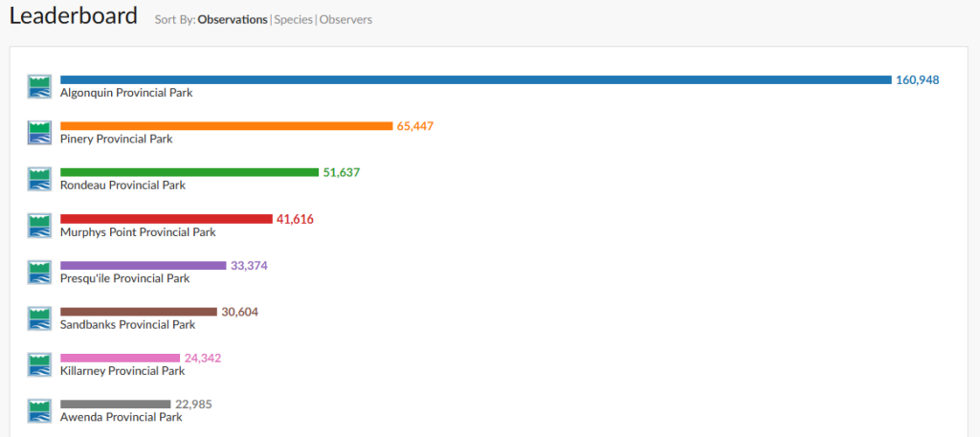This screenshot has height=437, width=980.
Task: Click the blue Algonquin observations bar
Action: pos(476,80)
